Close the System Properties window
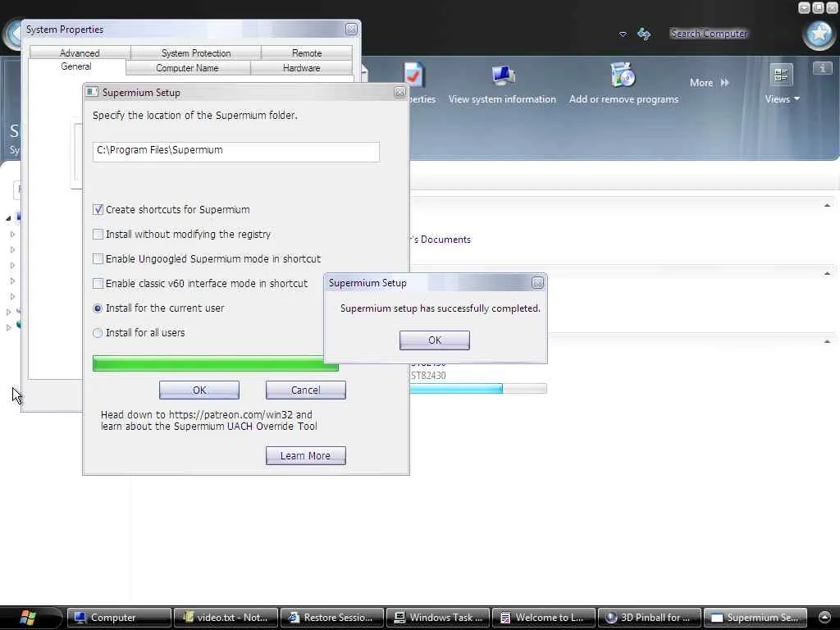 [351, 30]
